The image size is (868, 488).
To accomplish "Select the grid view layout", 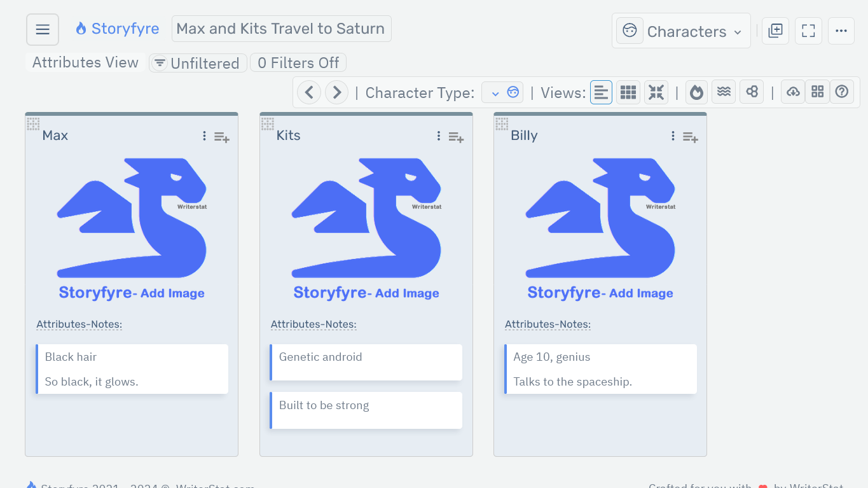I will (x=628, y=92).
